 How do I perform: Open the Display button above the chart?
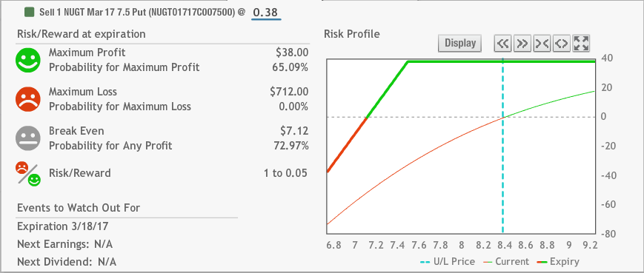pyautogui.click(x=460, y=43)
